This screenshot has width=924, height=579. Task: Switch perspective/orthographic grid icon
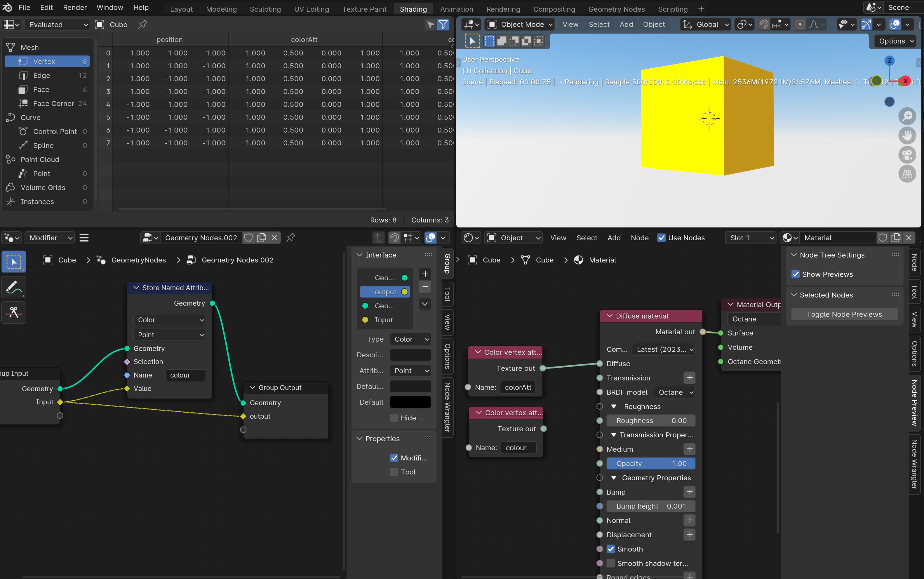coord(907,174)
